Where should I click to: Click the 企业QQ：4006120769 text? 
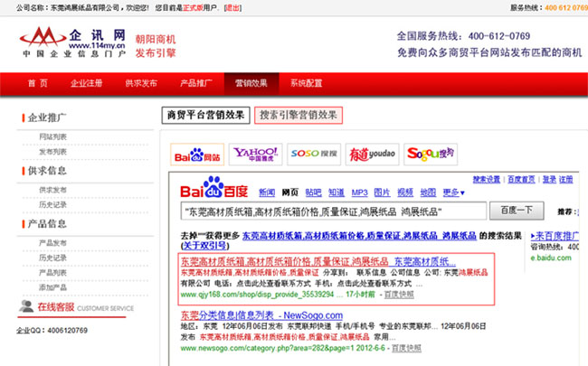pos(52,331)
